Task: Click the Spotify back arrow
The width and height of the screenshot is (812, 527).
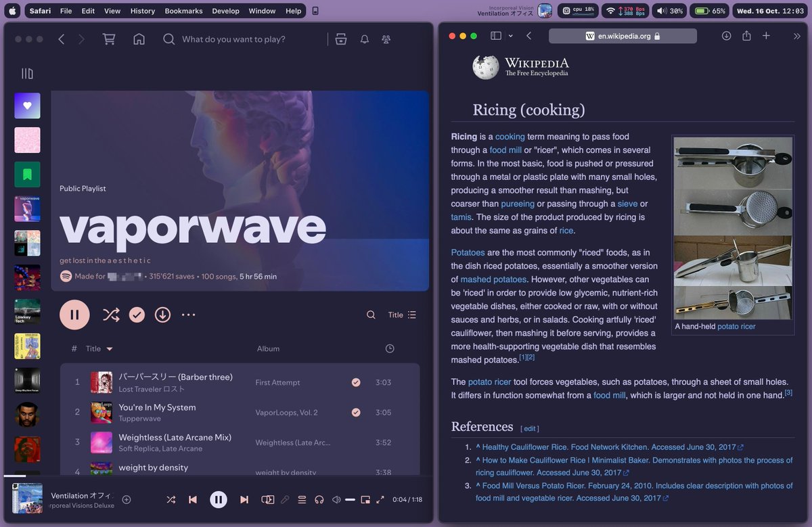Action: coord(62,39)
